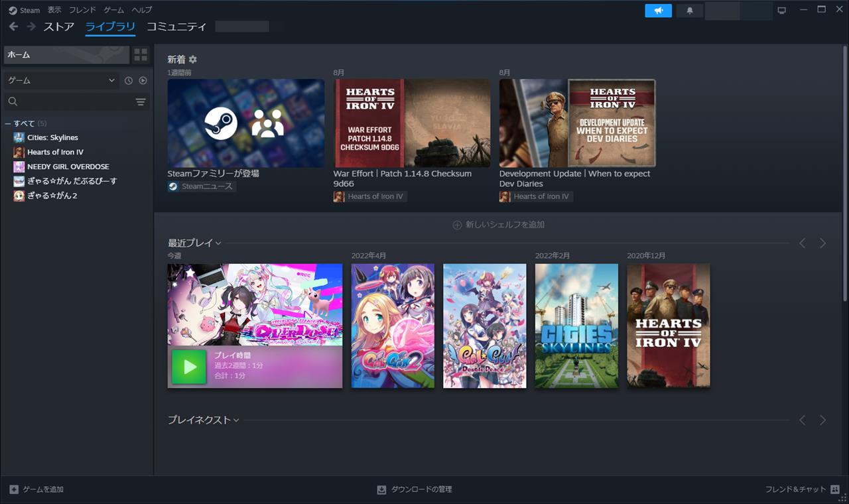Go to next page of プレイネクスト shelf
This screenshot has width=849, height=504.
(x=822, y=420)
